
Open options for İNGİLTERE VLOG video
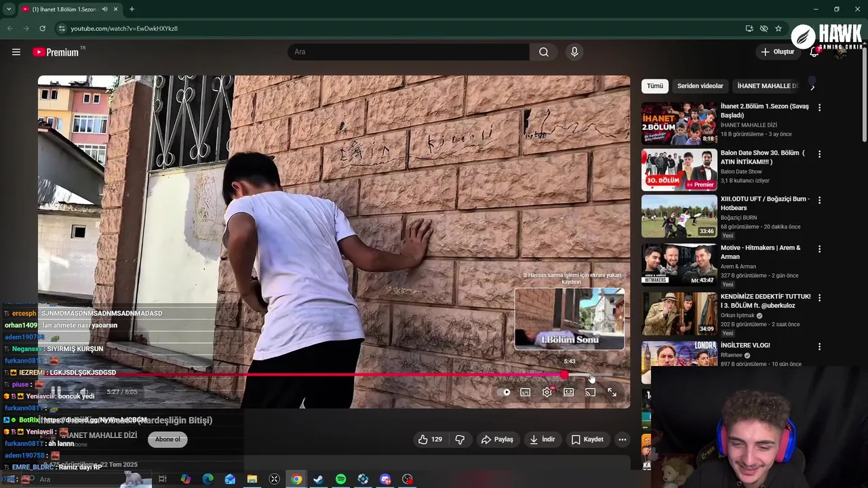point(819,347)
